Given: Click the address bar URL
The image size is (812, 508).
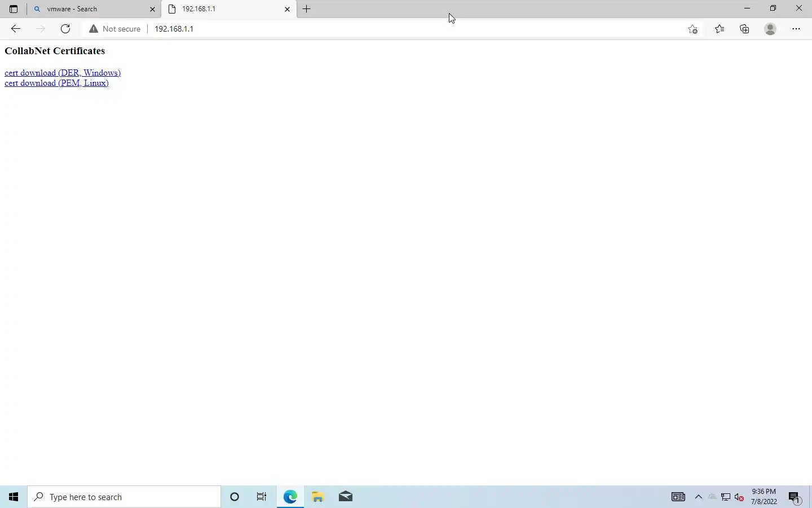Looking at the screenshot, I should click(x=174, y=29).
